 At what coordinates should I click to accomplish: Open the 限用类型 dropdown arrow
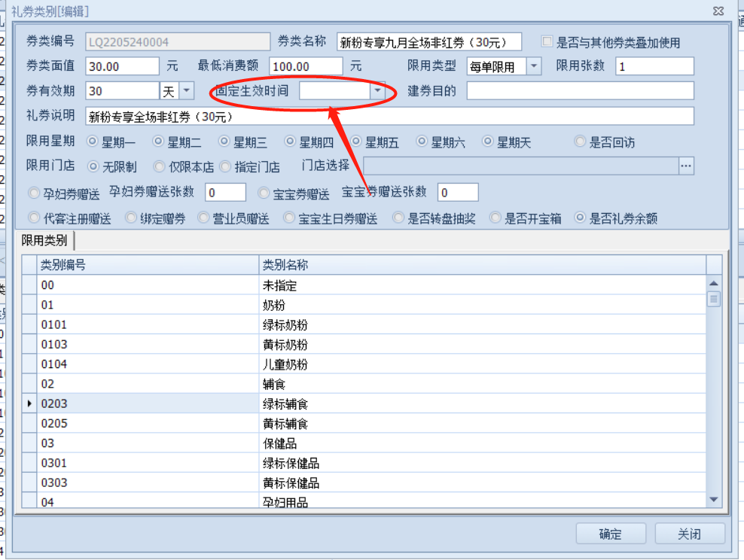click(534, 66)
